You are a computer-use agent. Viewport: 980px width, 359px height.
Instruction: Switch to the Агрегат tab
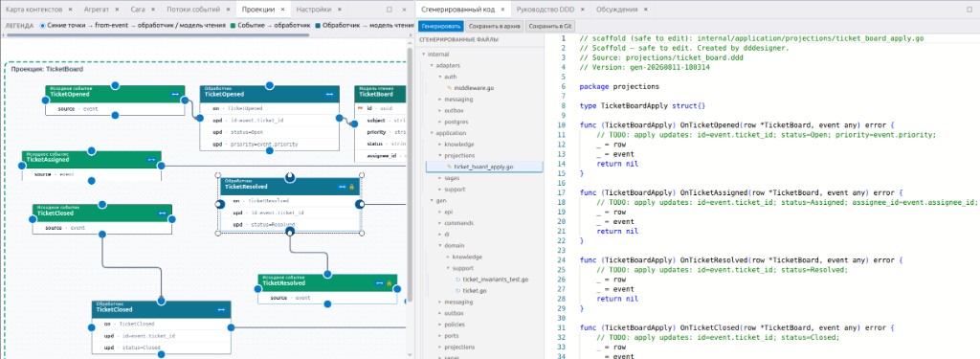(97, 10)
